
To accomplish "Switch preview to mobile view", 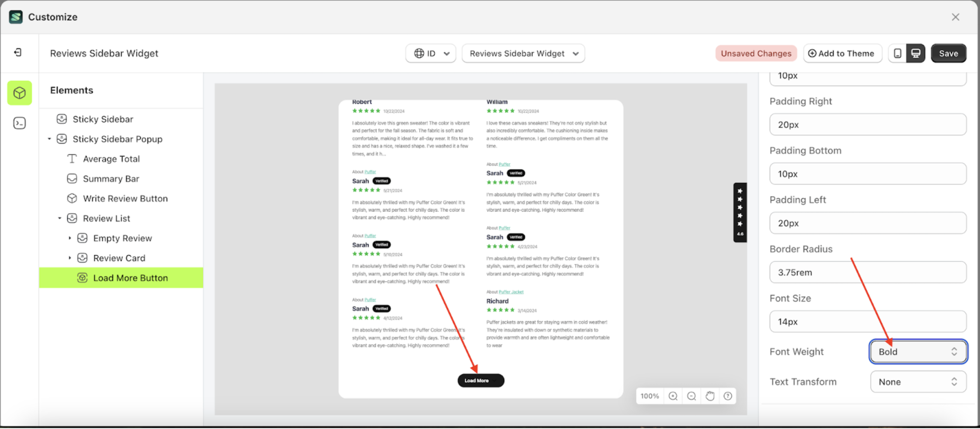I will 898,53.
